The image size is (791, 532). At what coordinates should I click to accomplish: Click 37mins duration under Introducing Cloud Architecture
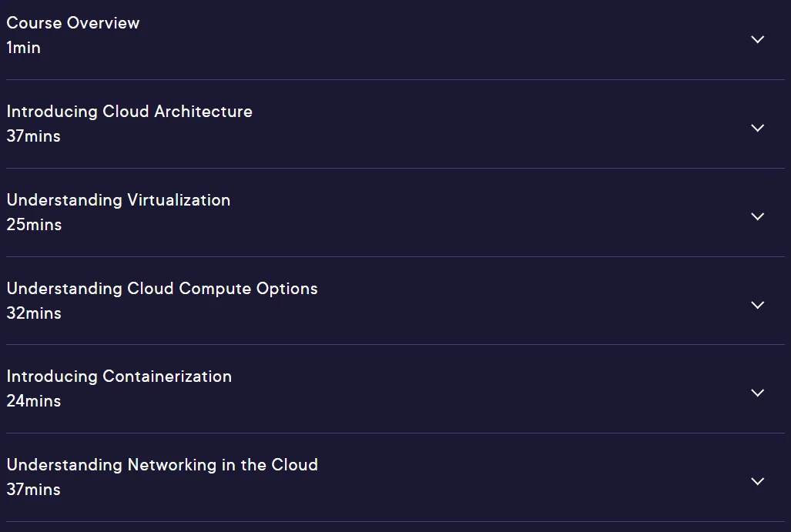33,136
